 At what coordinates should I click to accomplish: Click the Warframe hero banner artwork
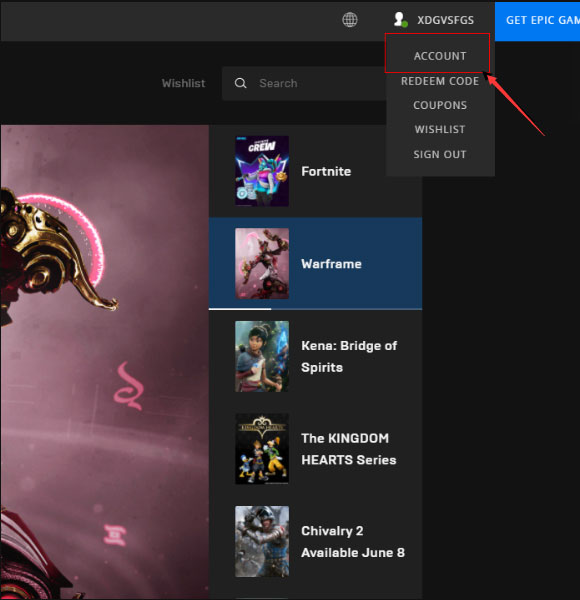(104, 362)
